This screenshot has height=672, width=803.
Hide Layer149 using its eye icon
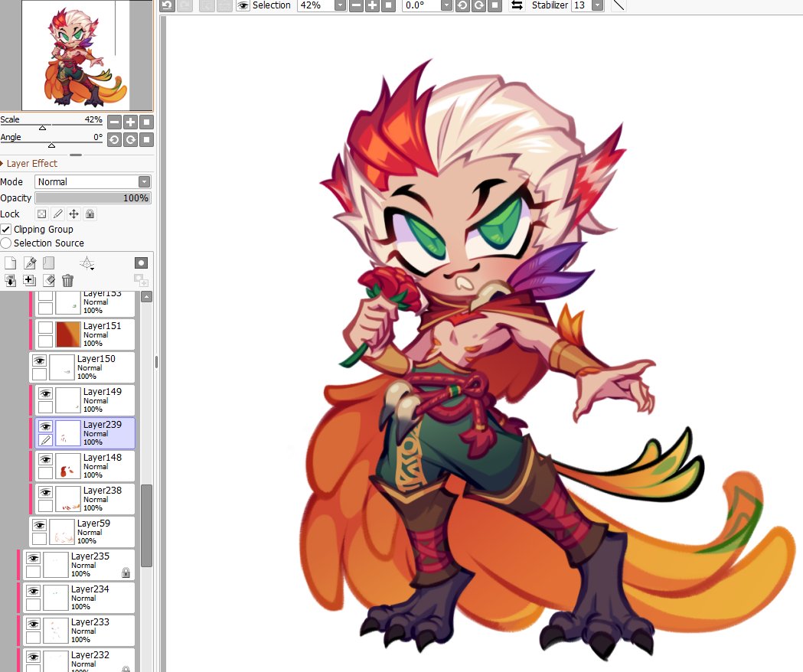coord(46,393)
